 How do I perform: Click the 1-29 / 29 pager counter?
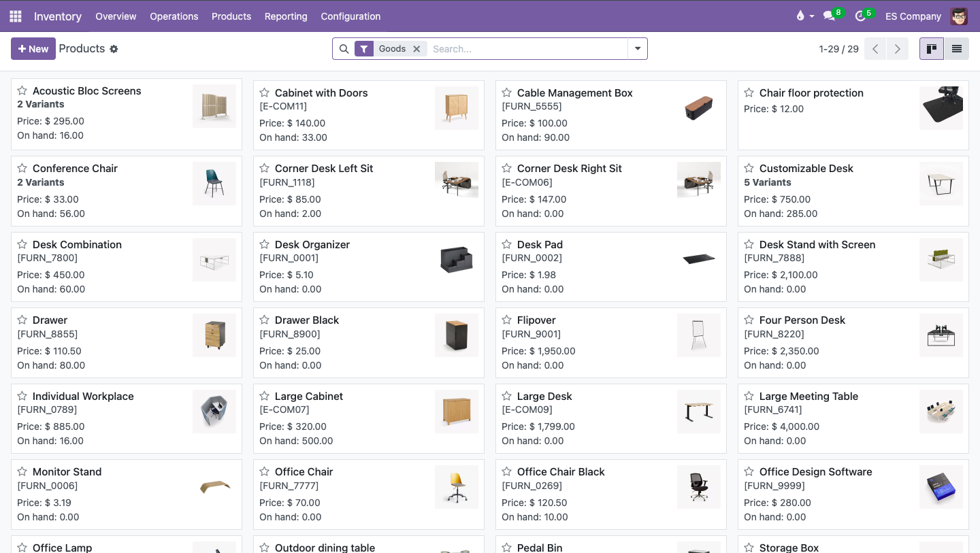838,49
